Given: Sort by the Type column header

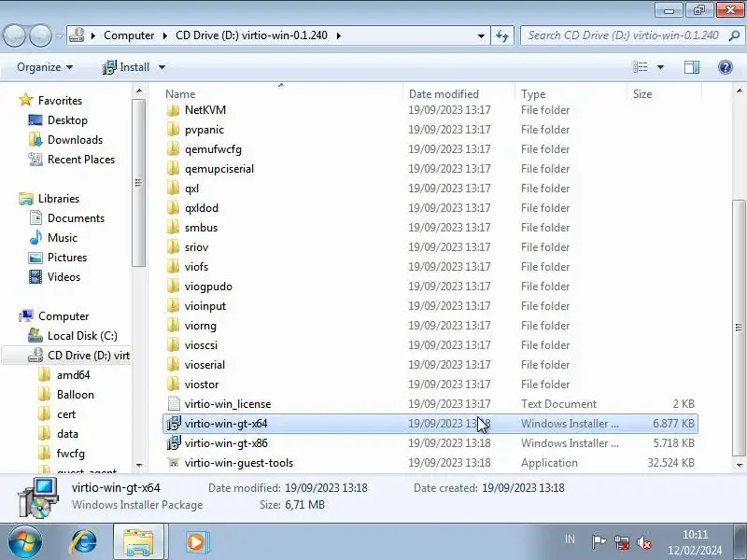Looking at the screenshot, I should pyautogui.click(x=571, y=94).
